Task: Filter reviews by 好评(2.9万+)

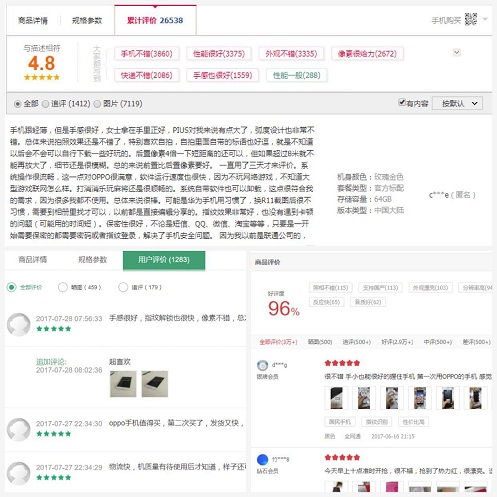Action: [397, 342]
